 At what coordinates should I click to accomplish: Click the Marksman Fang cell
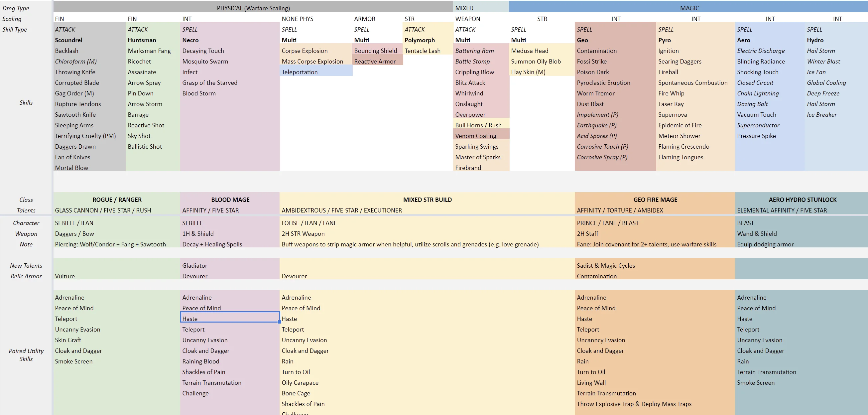[153, 51]
